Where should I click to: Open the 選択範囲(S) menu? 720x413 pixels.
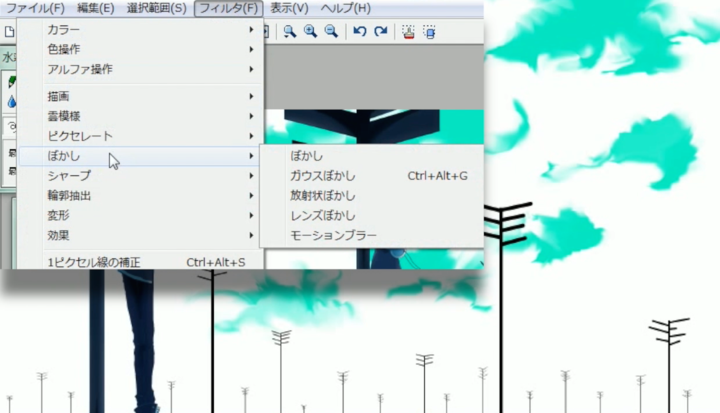point(157,8)
